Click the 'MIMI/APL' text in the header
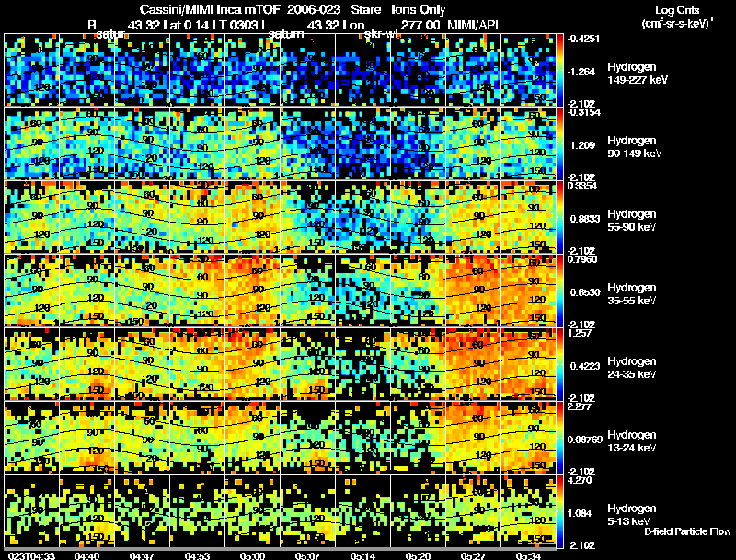Screen dimensions: 736x560 (475, 25)
